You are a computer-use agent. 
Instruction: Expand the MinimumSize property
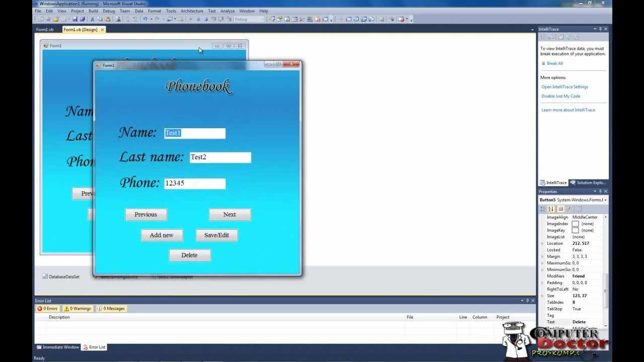(542, 269)
